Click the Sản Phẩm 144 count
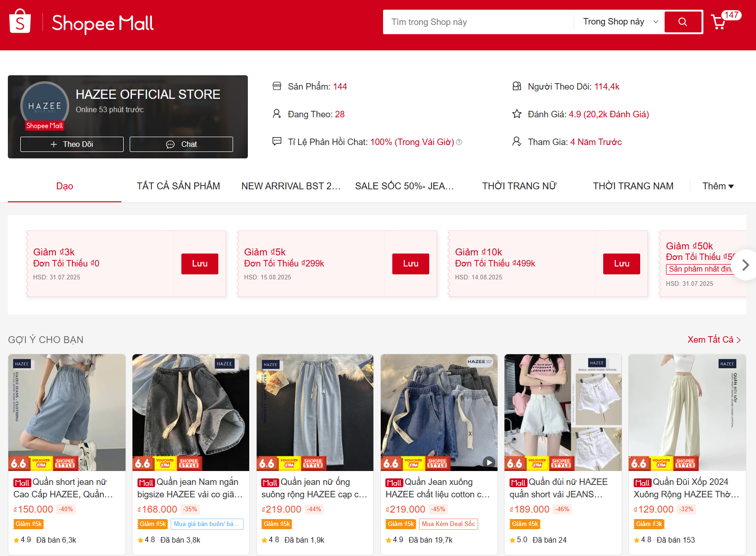 coord(340,86)
